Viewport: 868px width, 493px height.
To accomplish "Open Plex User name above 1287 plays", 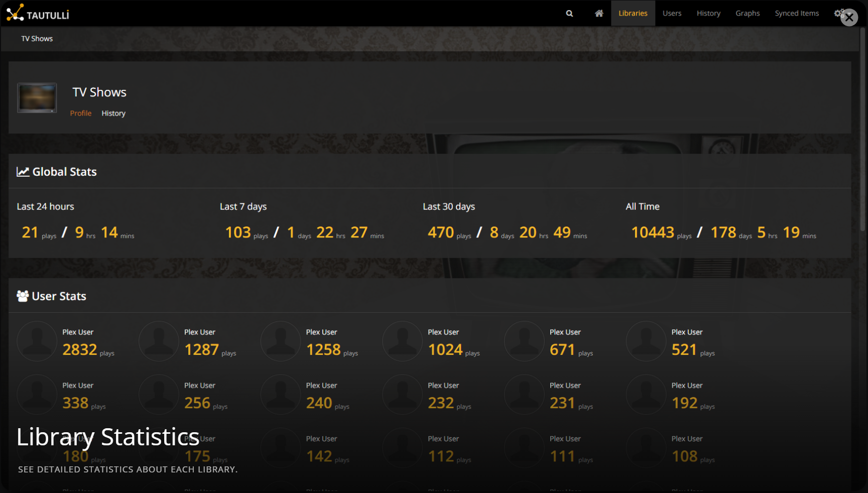I will [200, 332].
